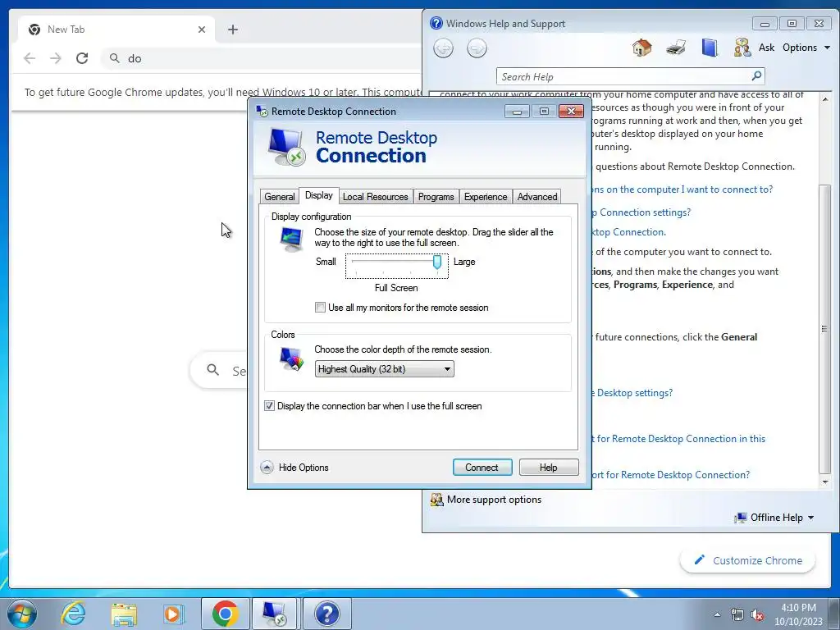Open Windows Explorer from taskbar
Image resolution: width=840 pixels, height=630 pixels.
click(124, 614)
